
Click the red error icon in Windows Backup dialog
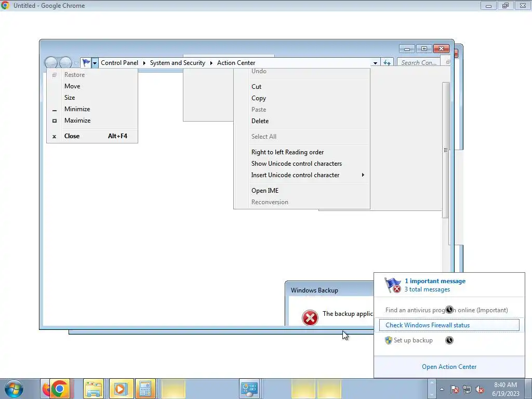coord(310,318)
